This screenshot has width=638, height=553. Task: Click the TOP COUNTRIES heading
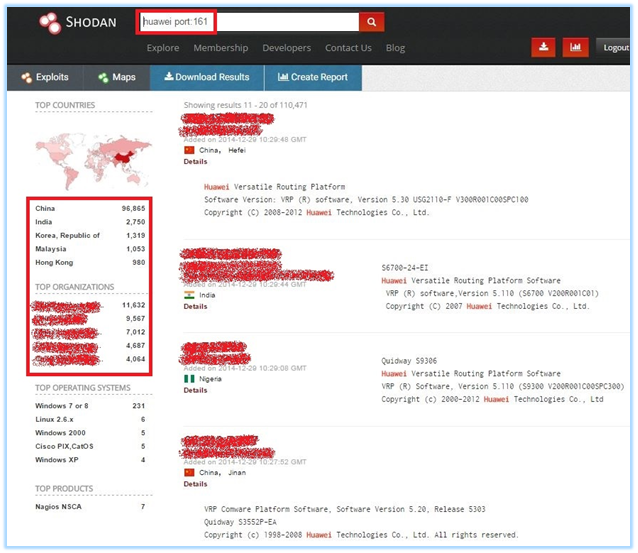[x=65, y=105]
